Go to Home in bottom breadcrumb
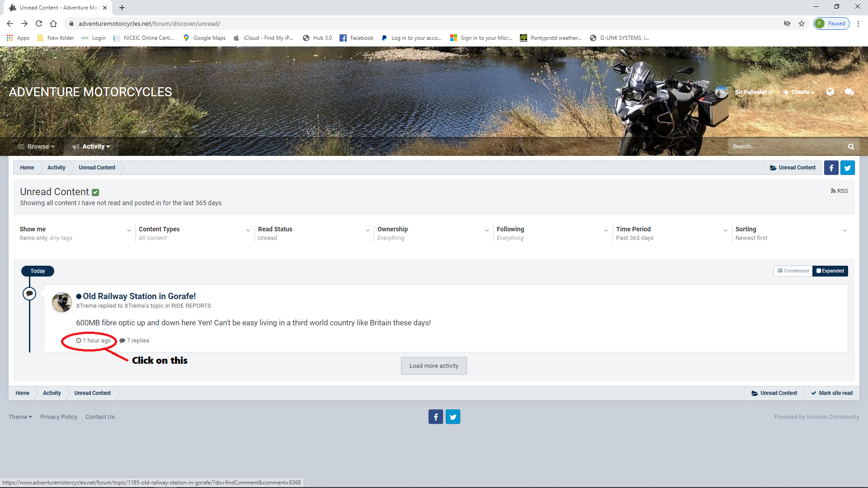The image size is (868, 488). [x=23, y=393]
